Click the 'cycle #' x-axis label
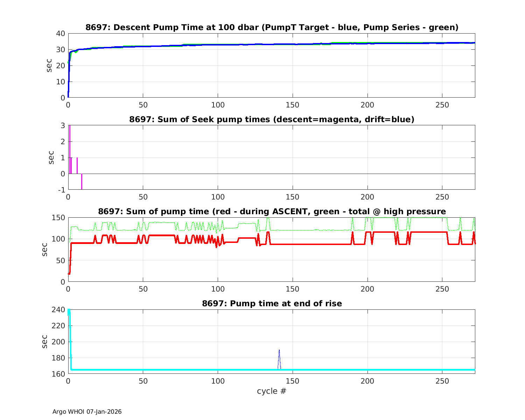The image size is (525, 420). (x=272, y=391)
